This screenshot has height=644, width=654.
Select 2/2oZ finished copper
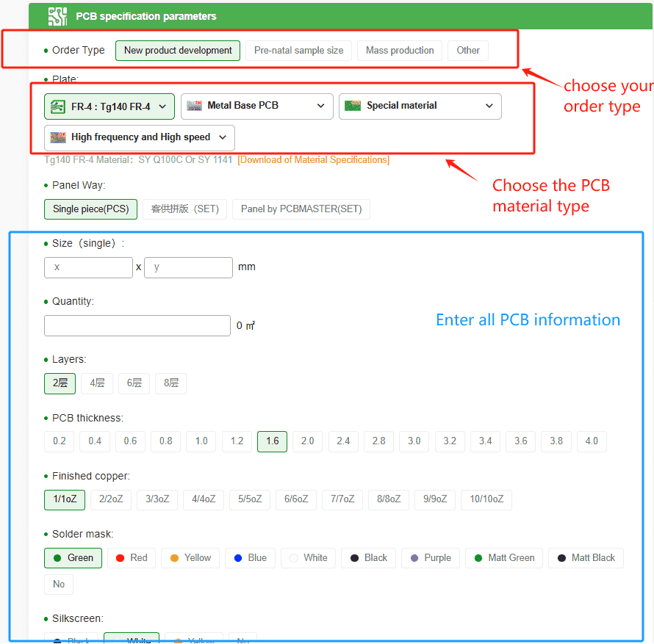(110, 499)
